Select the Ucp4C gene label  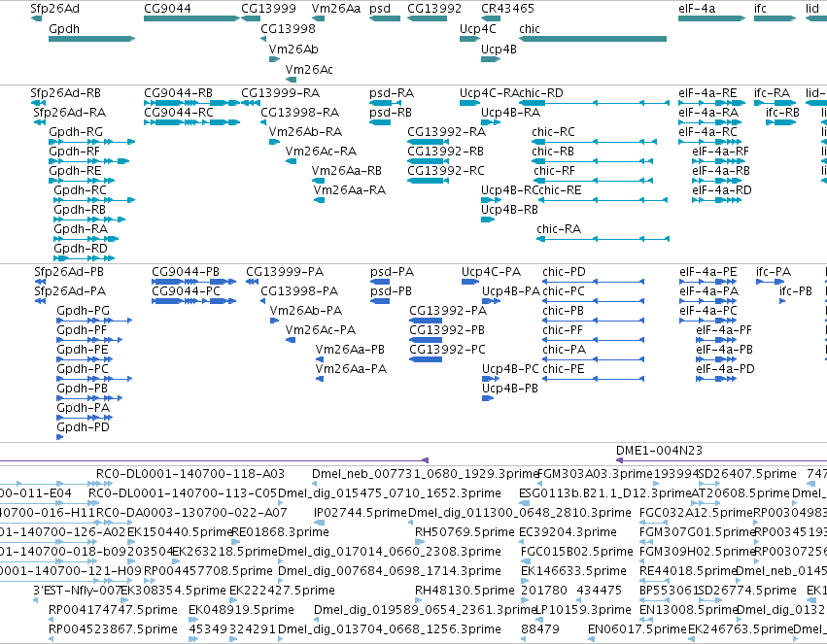click(477, 29)
